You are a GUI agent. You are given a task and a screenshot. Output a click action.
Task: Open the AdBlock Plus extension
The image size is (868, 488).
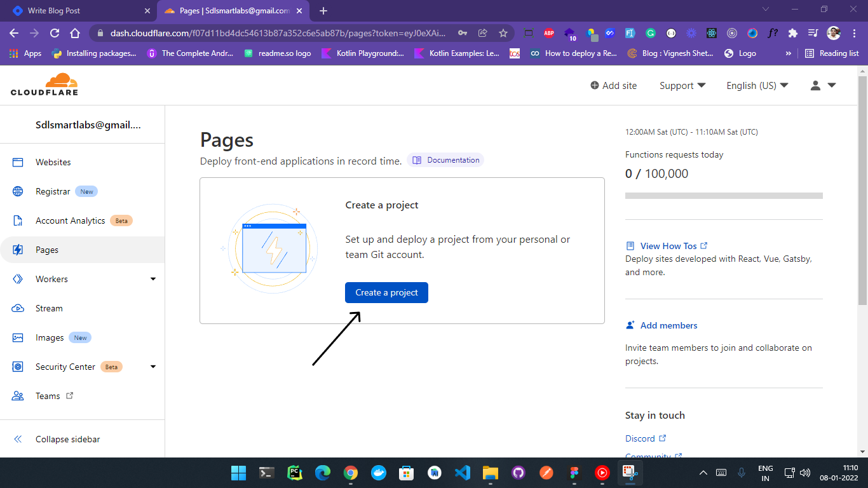click(x=549, y=33)
